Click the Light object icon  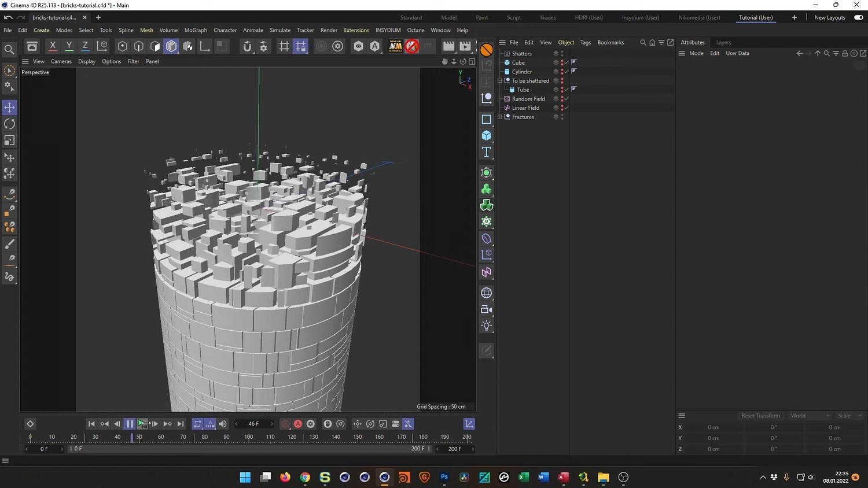coord(486,326)
